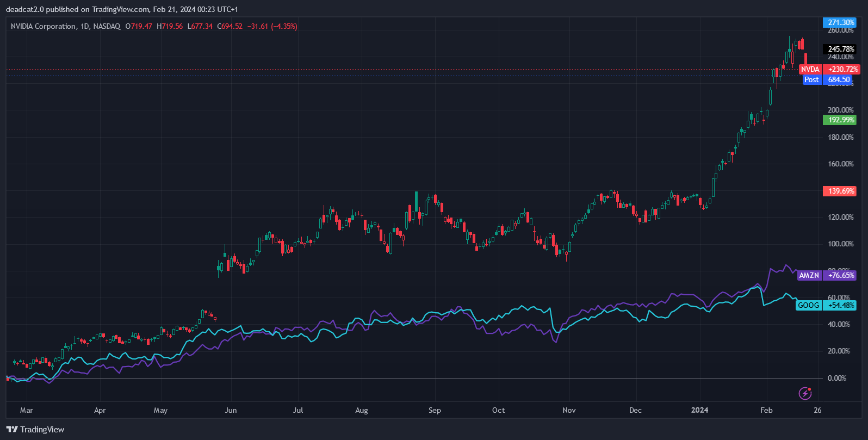Click the Jun label on time axis

click(231, 410)
